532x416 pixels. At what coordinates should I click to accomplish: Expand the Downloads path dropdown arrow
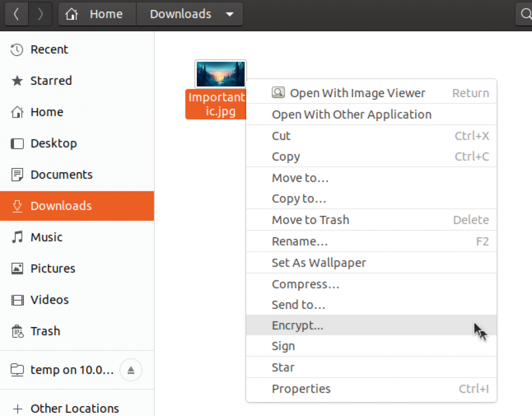tap(230, 14)
